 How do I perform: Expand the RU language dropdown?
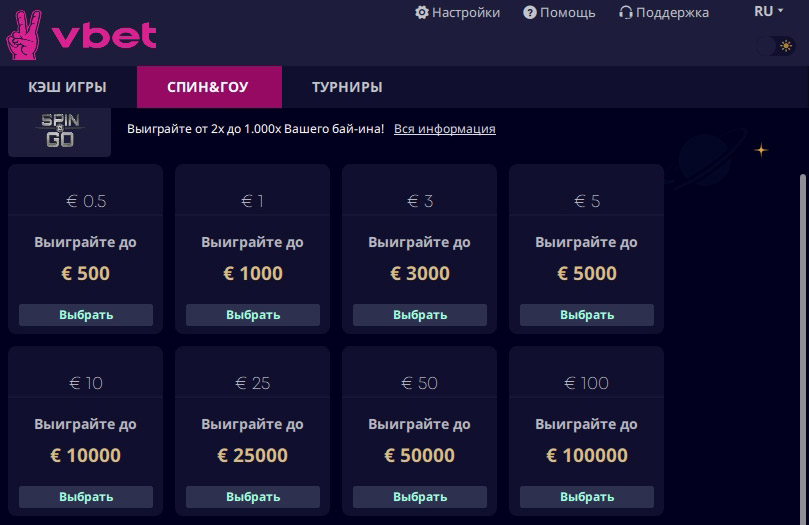pos(769,11)
